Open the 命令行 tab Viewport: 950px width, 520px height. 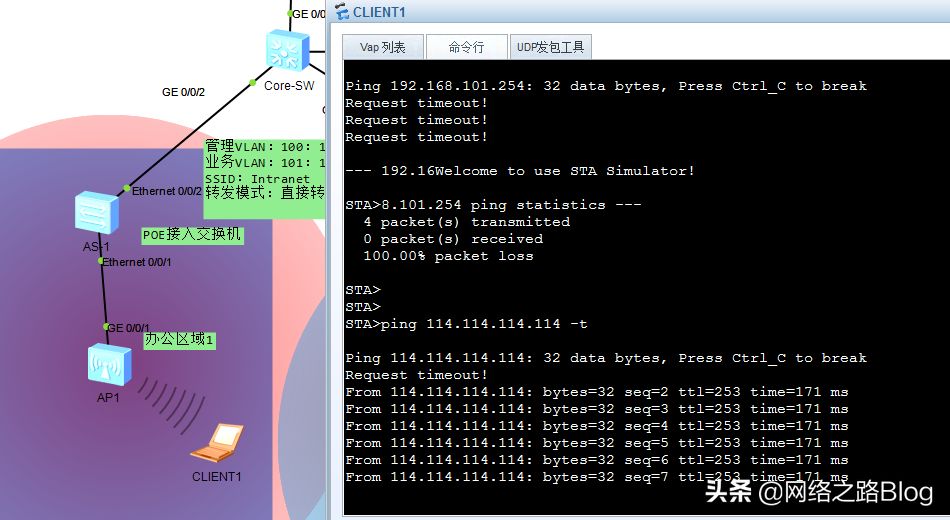point(466,47)
